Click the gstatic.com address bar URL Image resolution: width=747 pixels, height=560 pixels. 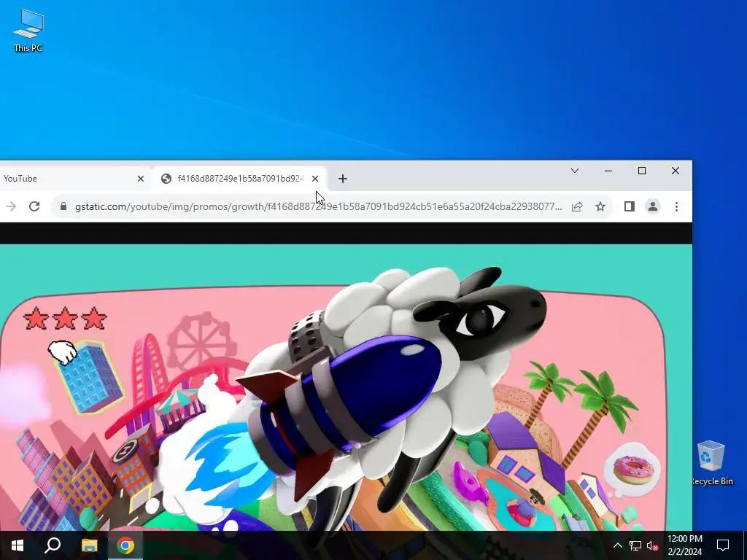pyautogui.click(x=318, y=206)
